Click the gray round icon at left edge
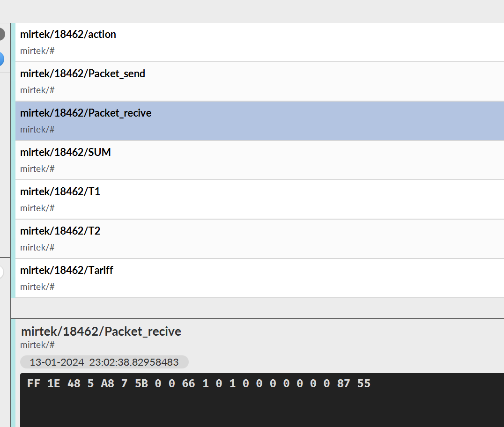Screen dimensions: 504x427 (1, 34)
